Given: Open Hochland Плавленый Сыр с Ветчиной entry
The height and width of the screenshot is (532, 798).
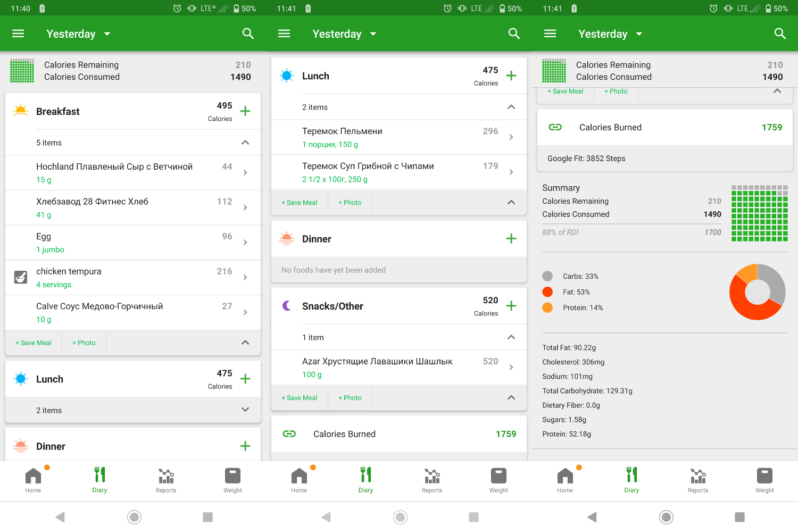Looking at the screenshot, I should (133, 172).
